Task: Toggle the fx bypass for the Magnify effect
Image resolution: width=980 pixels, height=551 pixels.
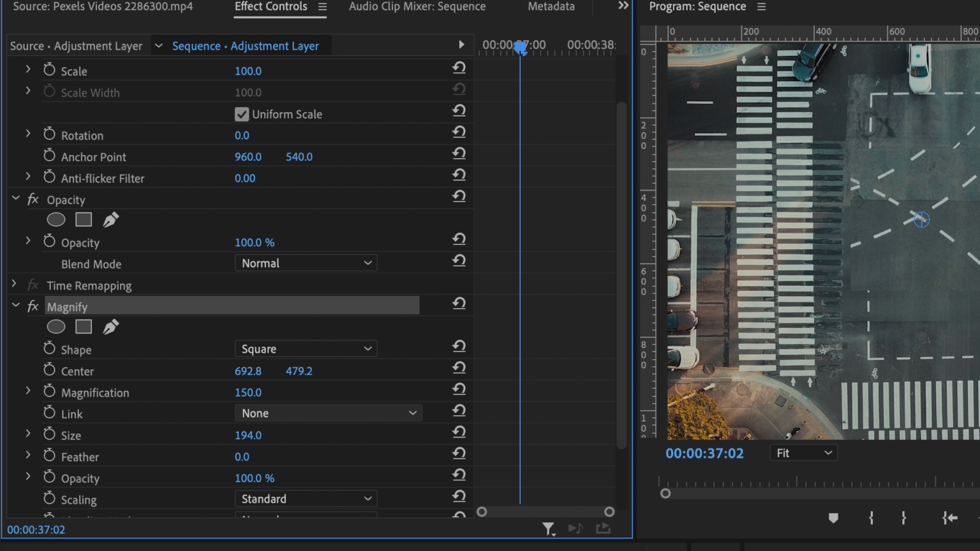Action: 32,306
